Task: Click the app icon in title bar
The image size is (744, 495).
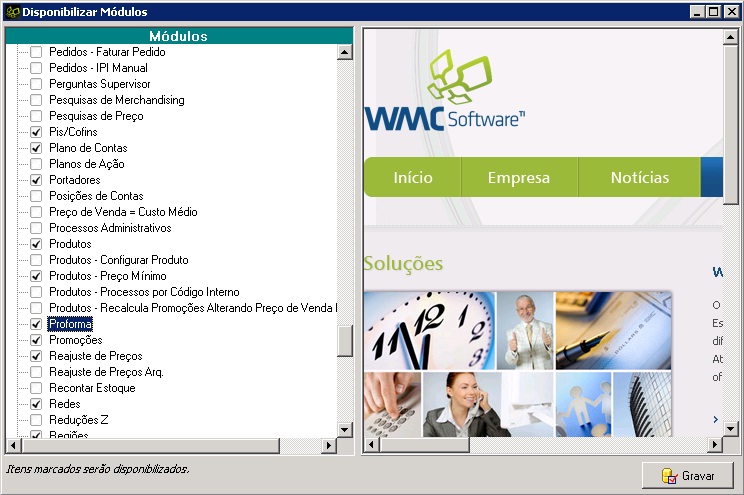Action: tap(12, 12)
